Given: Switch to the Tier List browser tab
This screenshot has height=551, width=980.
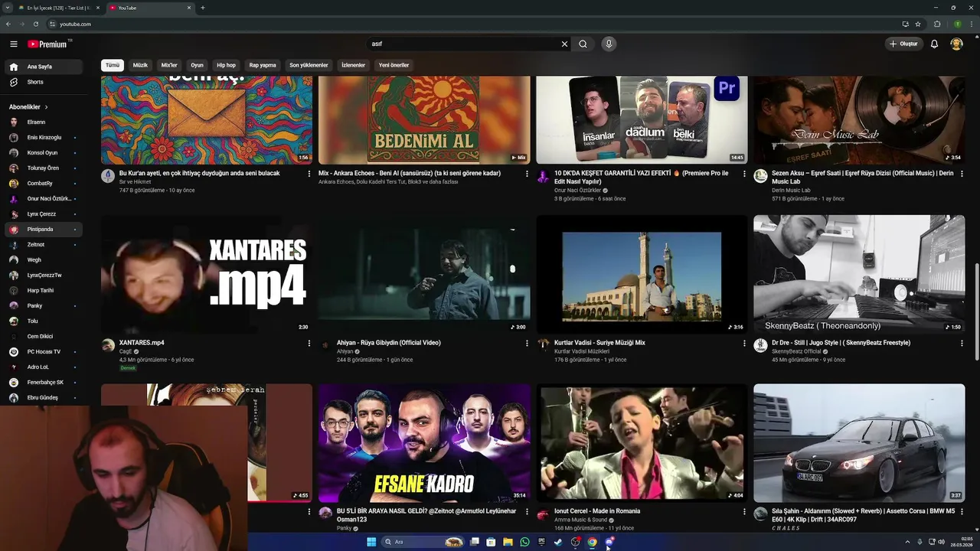Looking at the screenshot, I should pyautogui.click(x=57, y=8).
